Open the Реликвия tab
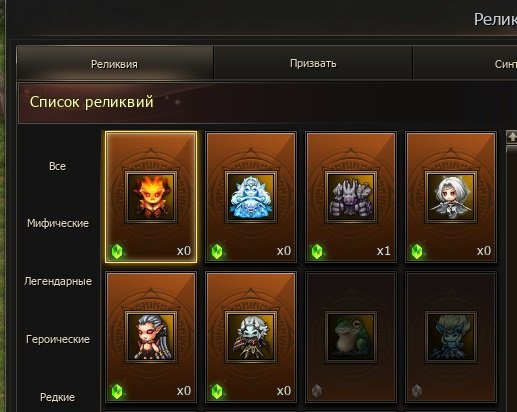The width and height of the screenshot is (517, 412). (x=114, y=63)
